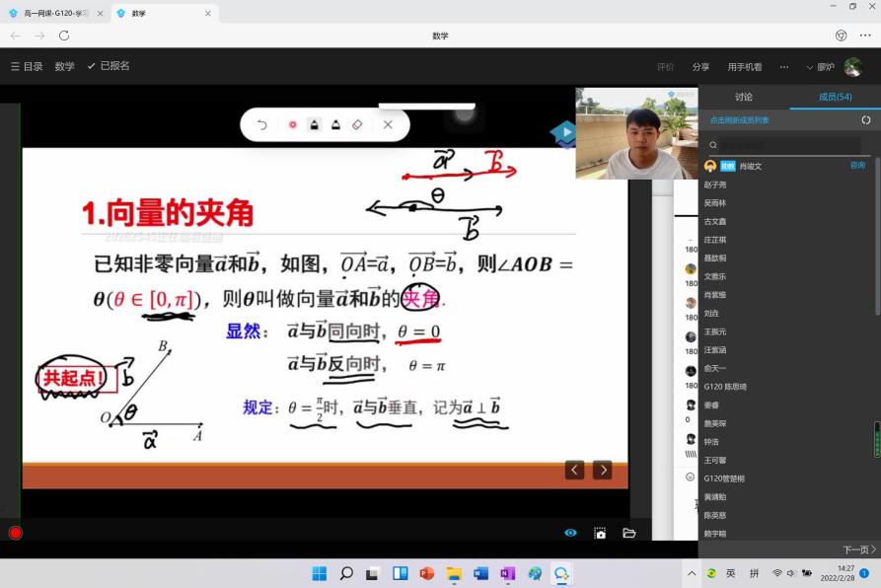Click the member search input field

click(784, 145)
